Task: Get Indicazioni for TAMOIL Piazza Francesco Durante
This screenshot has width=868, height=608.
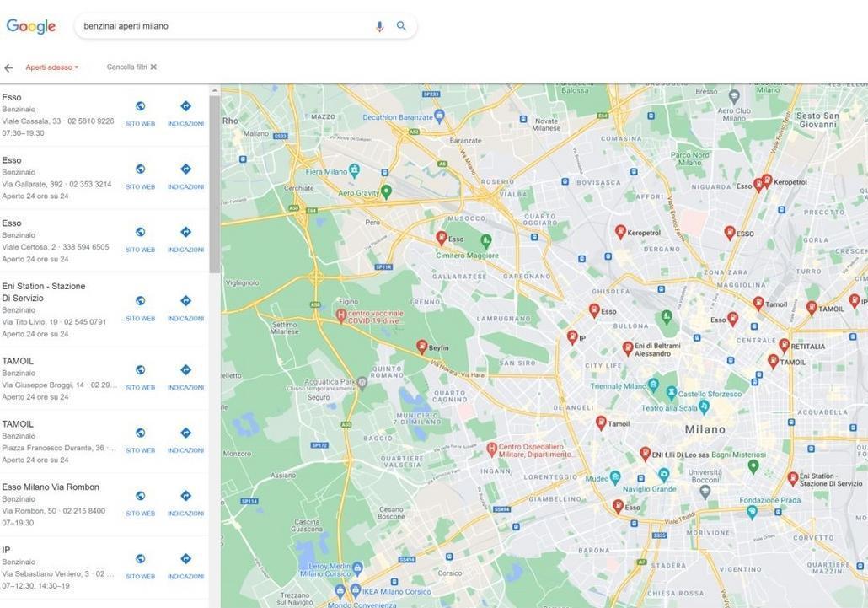Action: [186, 441]
